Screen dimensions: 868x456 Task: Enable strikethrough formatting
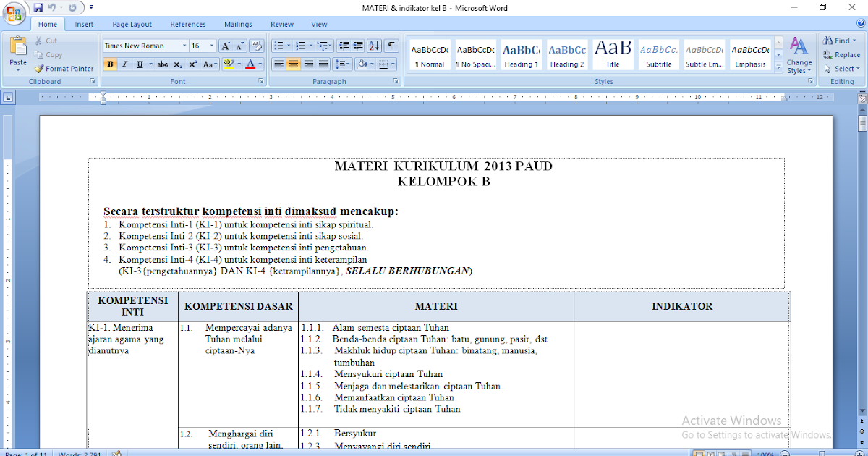(x=163, y=64)
